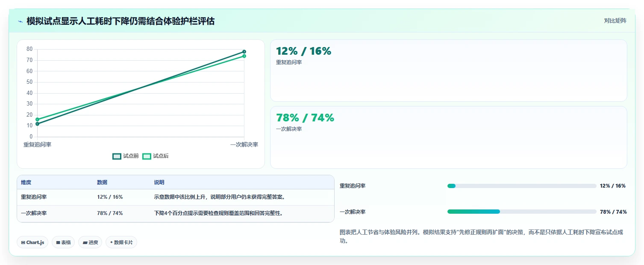Toggle the 试点后 legend swatch
This screenshot has width=644, height=265.
[147, 156]
